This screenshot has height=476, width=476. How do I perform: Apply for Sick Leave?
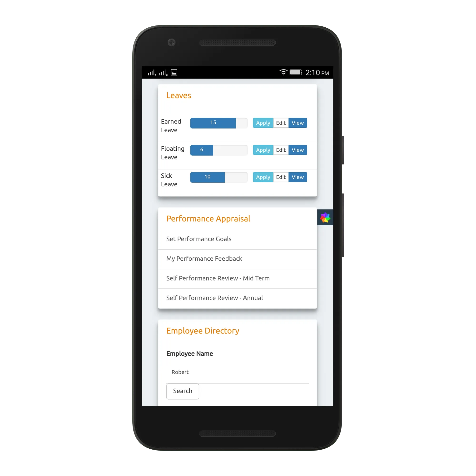(x=263, y=177)
